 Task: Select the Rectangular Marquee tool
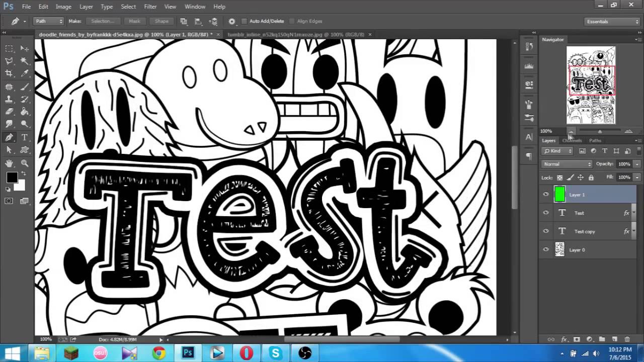click(x=9, y=48)
